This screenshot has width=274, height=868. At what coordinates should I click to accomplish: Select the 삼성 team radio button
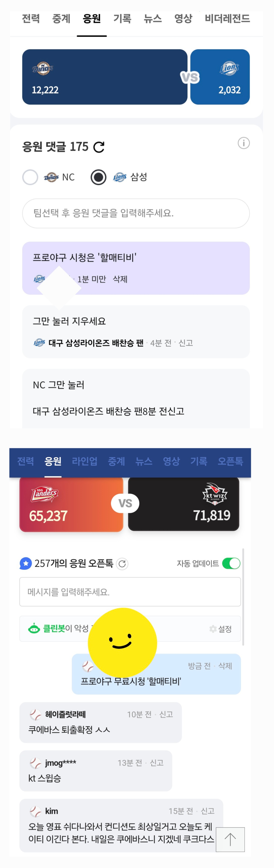pos(99,177)
